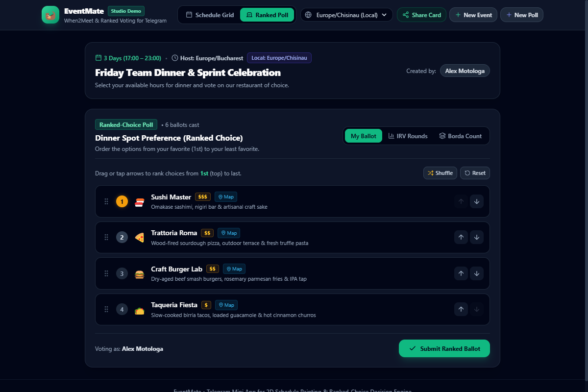This screenshot has width=588, height=392.
Task: Click the Alex Motologa creator chip
Action: [x=465, y=71]
